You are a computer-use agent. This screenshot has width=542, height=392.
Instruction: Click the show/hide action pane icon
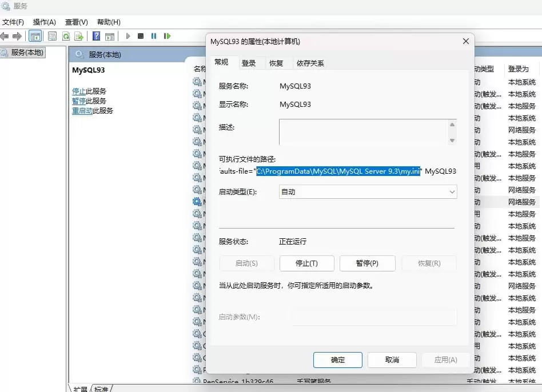pyautogui.click(x=110, y=36)
